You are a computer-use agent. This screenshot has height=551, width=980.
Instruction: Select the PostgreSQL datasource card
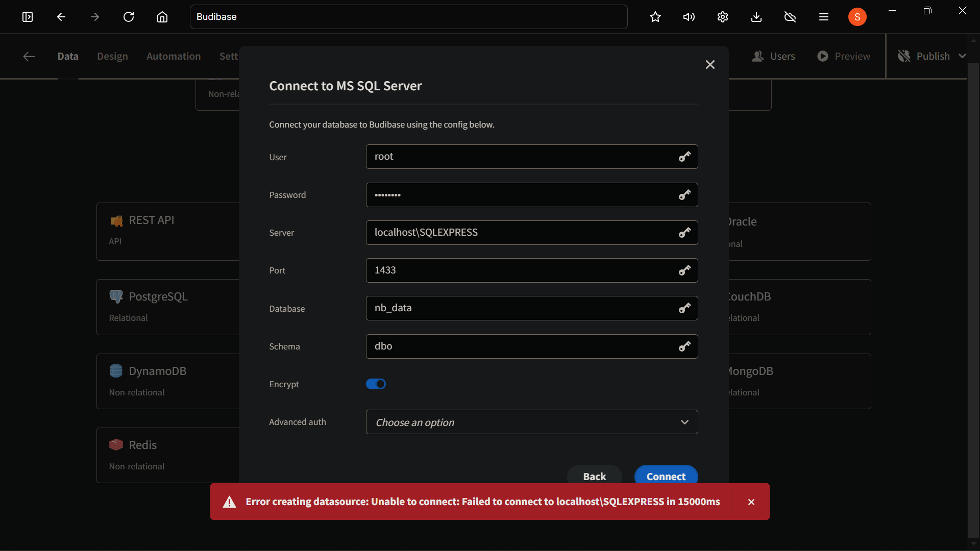coord(168,307)
